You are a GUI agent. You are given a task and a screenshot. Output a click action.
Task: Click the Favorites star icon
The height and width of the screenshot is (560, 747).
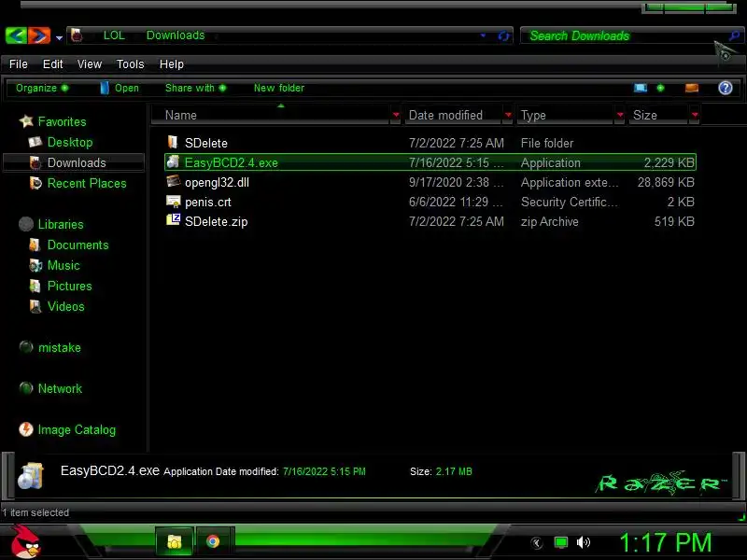[x=26, y=121]
